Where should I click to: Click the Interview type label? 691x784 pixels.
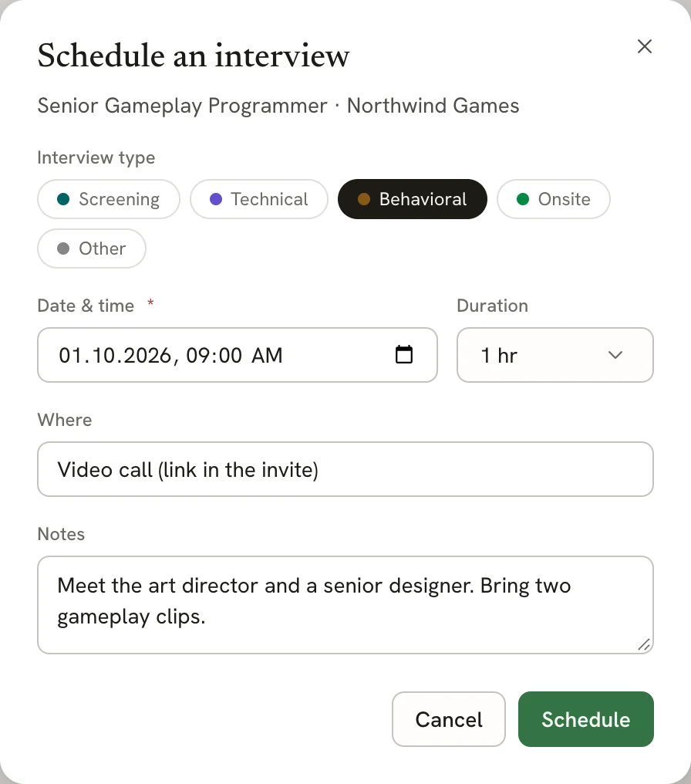click(x=96, y=157)
